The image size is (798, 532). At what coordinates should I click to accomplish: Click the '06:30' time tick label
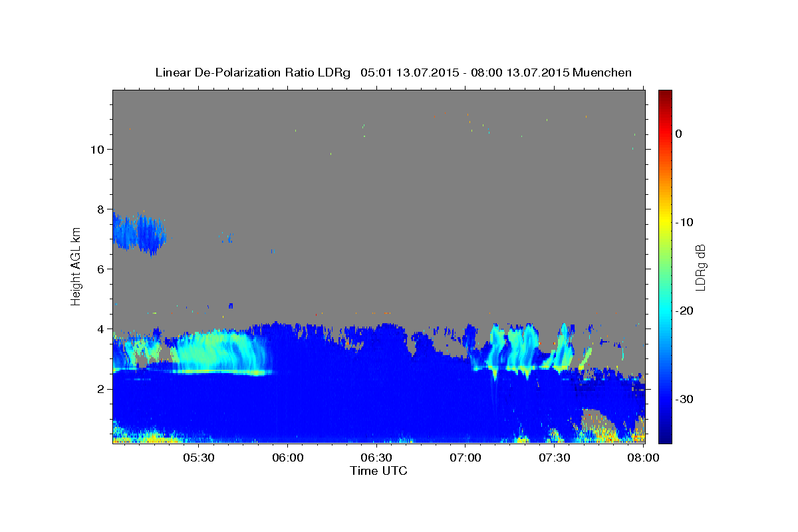pyautogui.click(x=376, y=458)
